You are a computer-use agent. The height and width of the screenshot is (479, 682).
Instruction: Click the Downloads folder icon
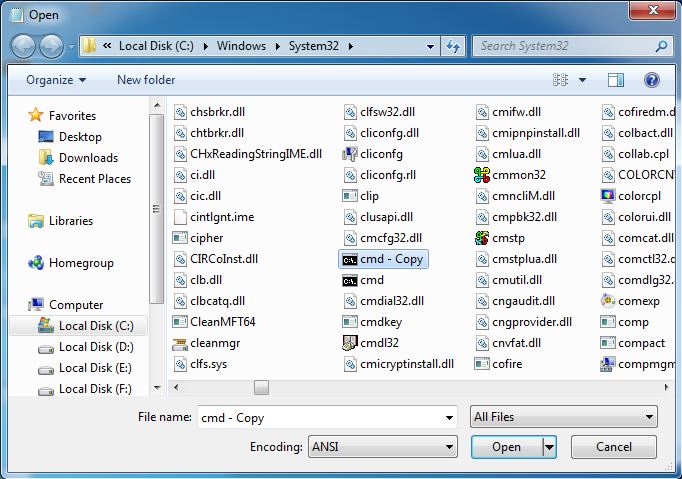(x=46, y=157)
